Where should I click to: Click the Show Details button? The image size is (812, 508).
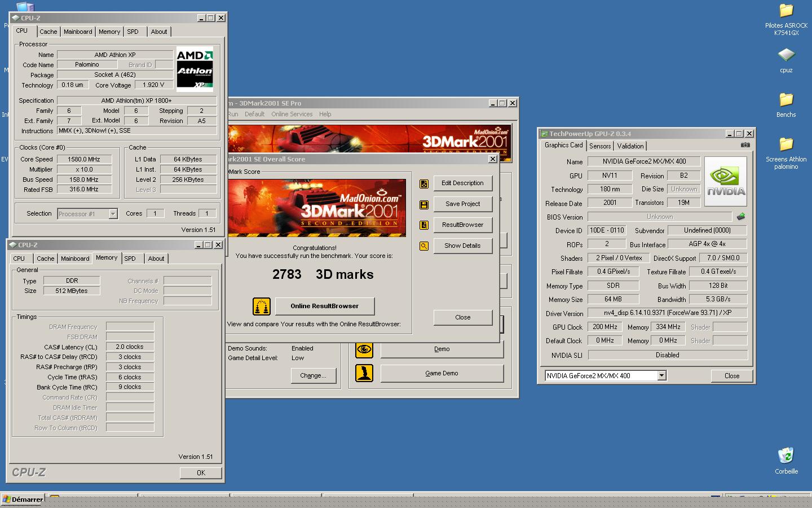[x=462, y=246]
